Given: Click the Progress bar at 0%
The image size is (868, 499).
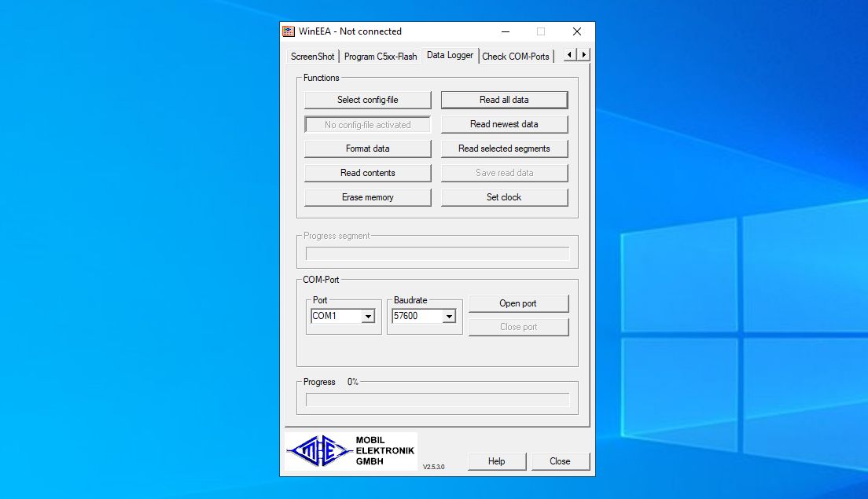Looking at the screenshot, I should click(438, 397).
